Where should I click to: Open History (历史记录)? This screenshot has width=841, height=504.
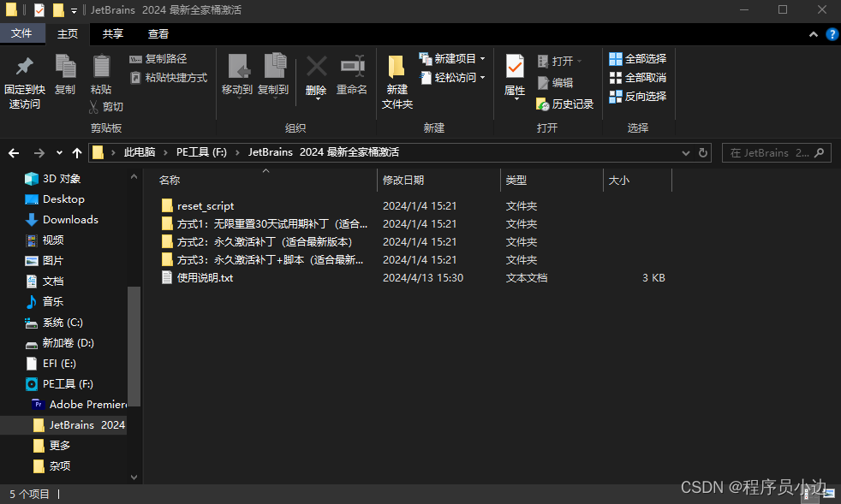pyautogui.click(x=564, y=104)
